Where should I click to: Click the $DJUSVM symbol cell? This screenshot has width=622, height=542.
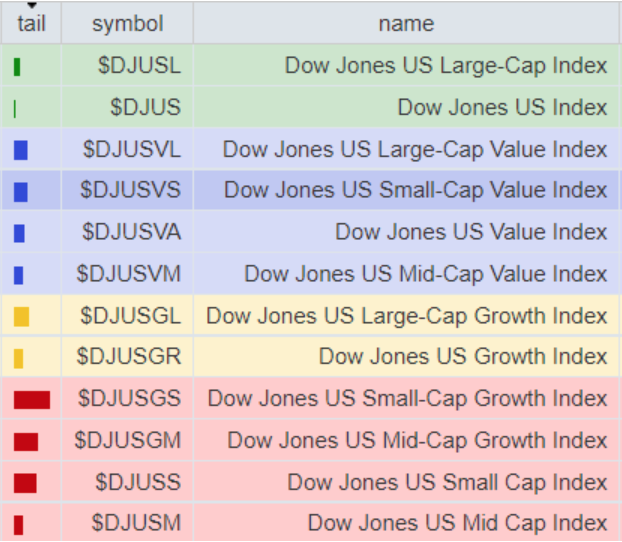click(x=127, y=274)
